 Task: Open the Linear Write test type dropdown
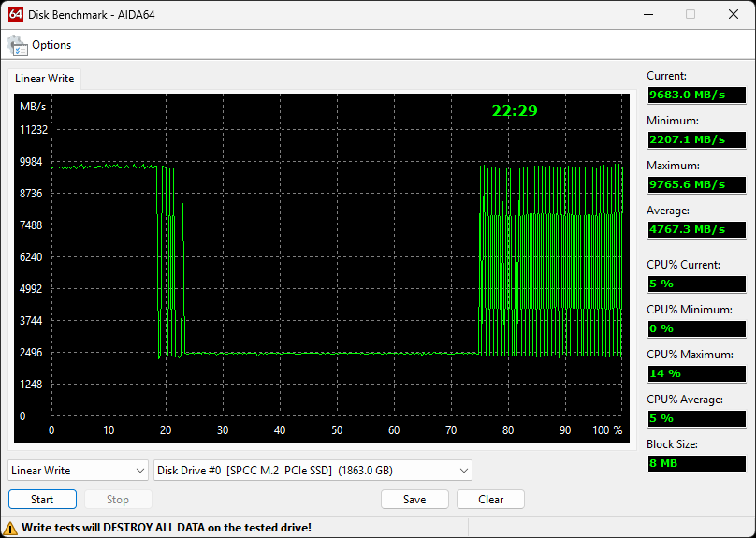78,471
